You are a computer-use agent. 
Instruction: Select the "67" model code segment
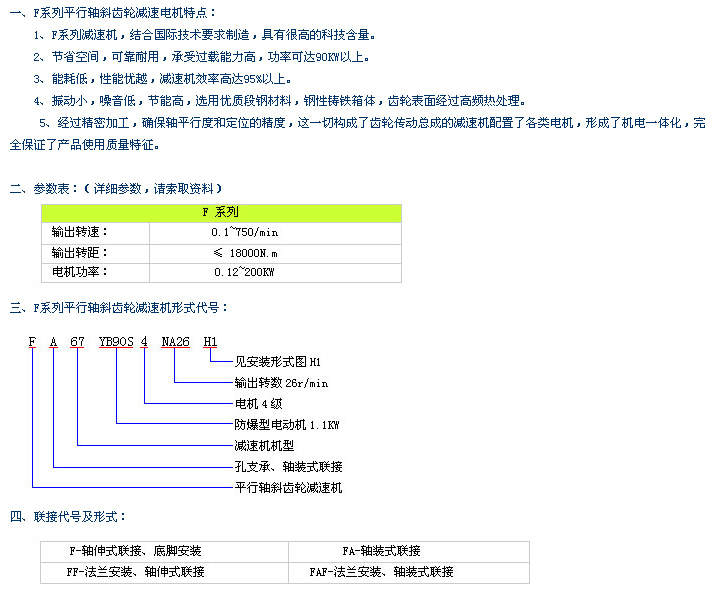[76, 342]
